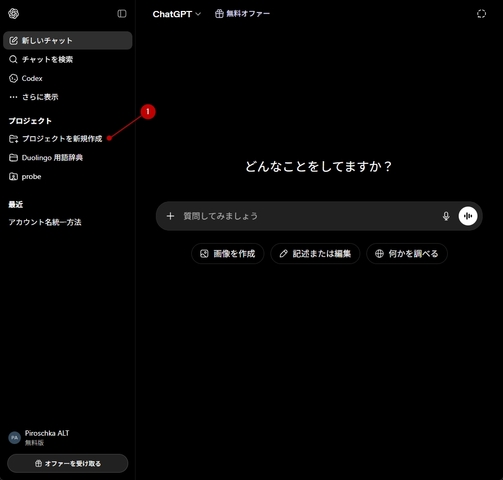Click the plus attach icon in the prompt box
This screenshot has height=480, width=503.
click(x=170, y=216)
